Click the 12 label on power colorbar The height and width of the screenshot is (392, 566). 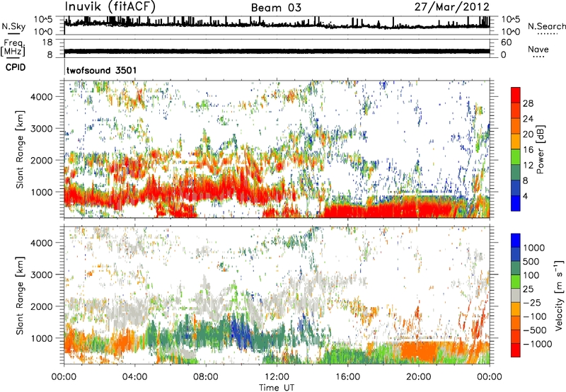528,166
